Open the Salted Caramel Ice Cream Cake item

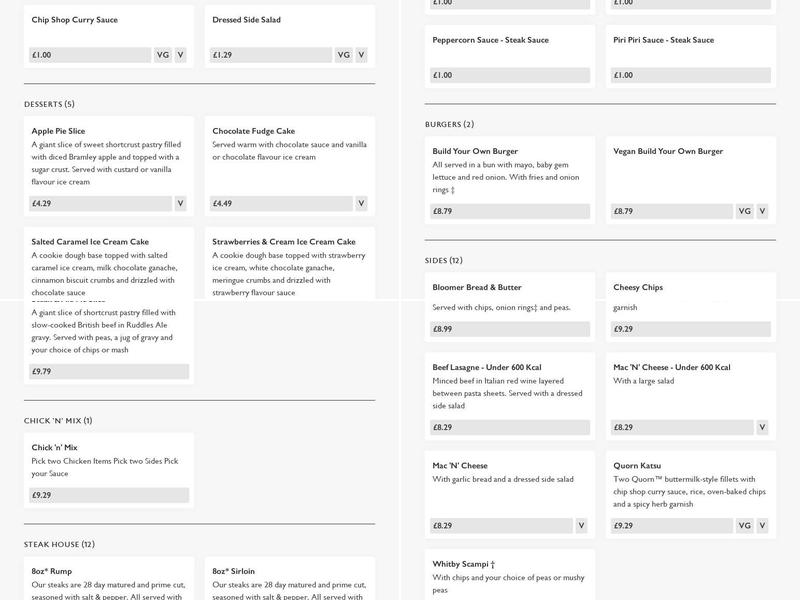coord(90,242)
